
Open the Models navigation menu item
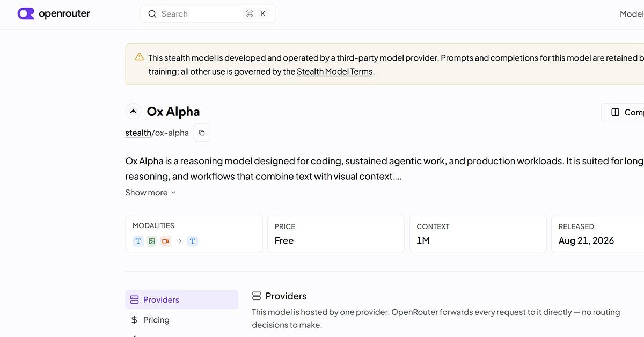632,14
